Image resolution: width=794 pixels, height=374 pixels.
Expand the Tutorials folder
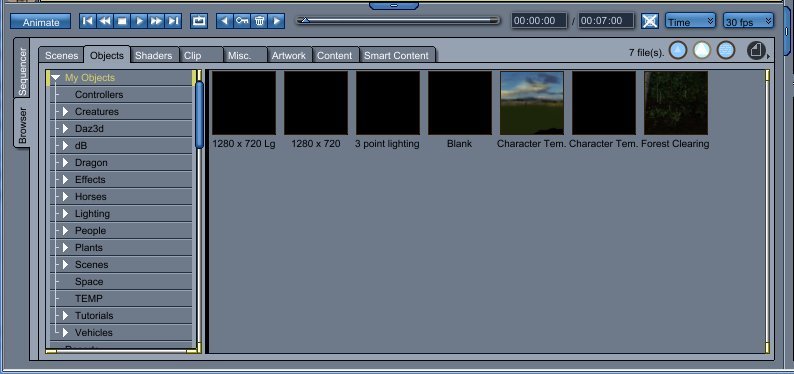coord(65,315)
